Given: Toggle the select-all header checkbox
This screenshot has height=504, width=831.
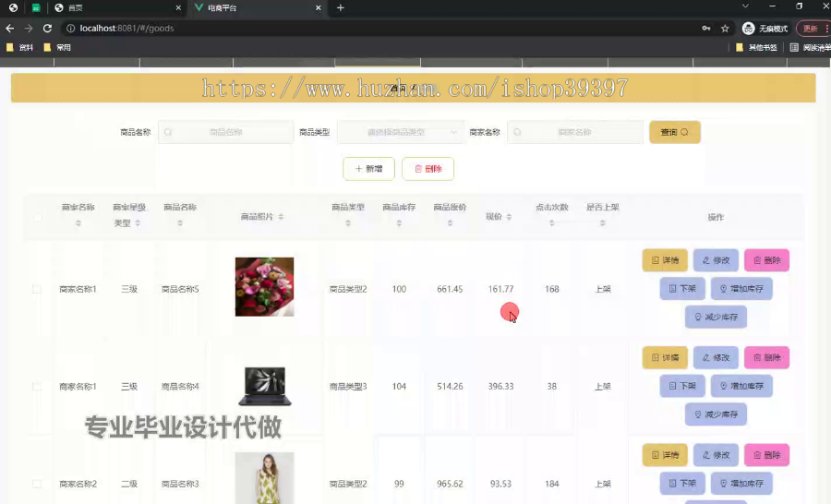Looking at the screenshot, I should pos(38,217).
